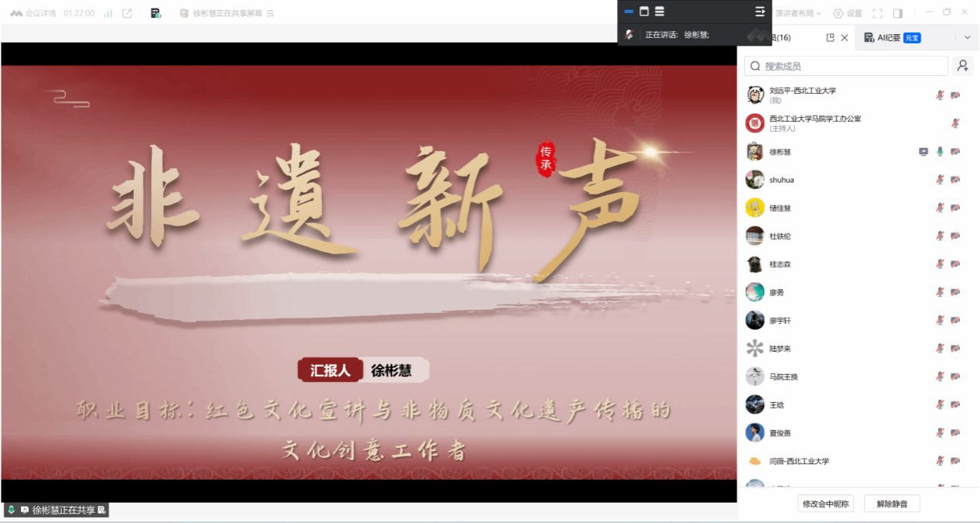The height and width of the screenshot is (523, 980).
Task: Click the 修改会中昵称 button
Action: pyautogui.click(x=826, y=504)
